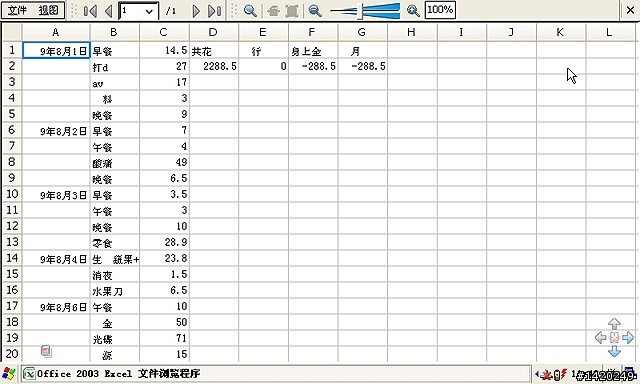Select column C header

coord(164,32)
